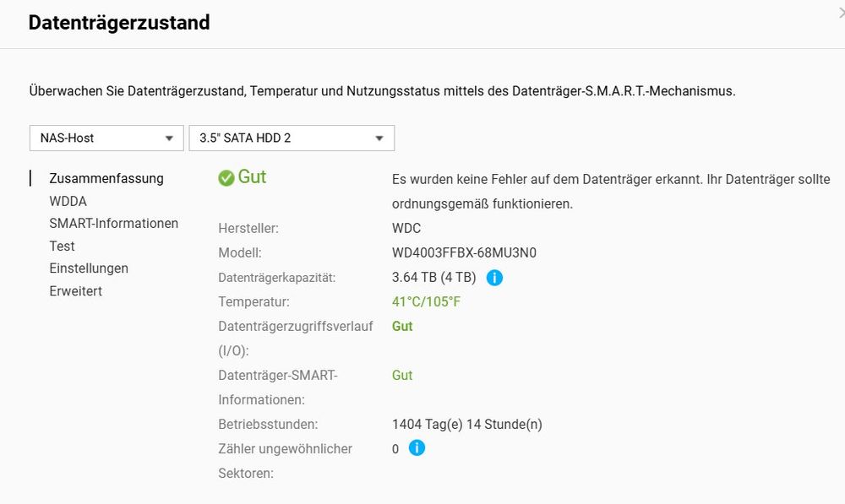
Task: Click arrow of the SATA HDD 2 selector
Action: tap(379, 139)
